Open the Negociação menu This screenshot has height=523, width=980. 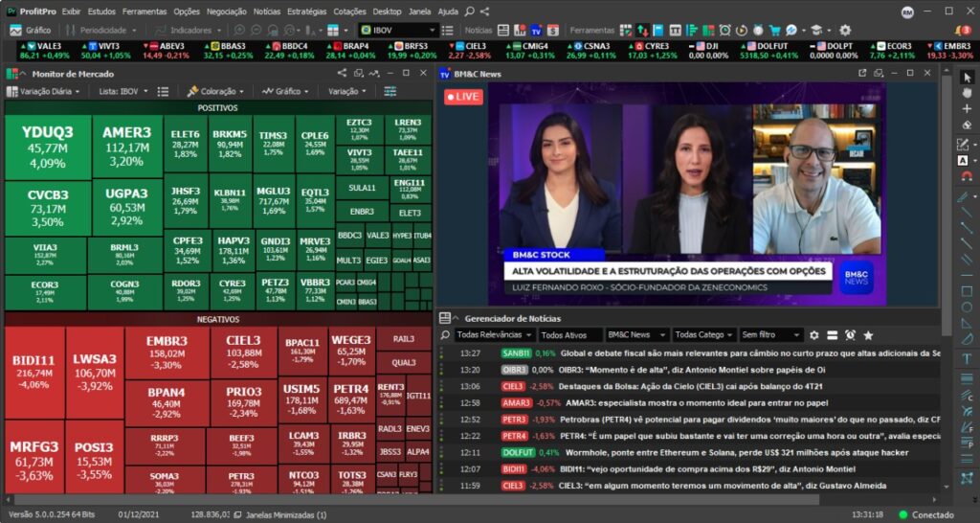point(226,11)
